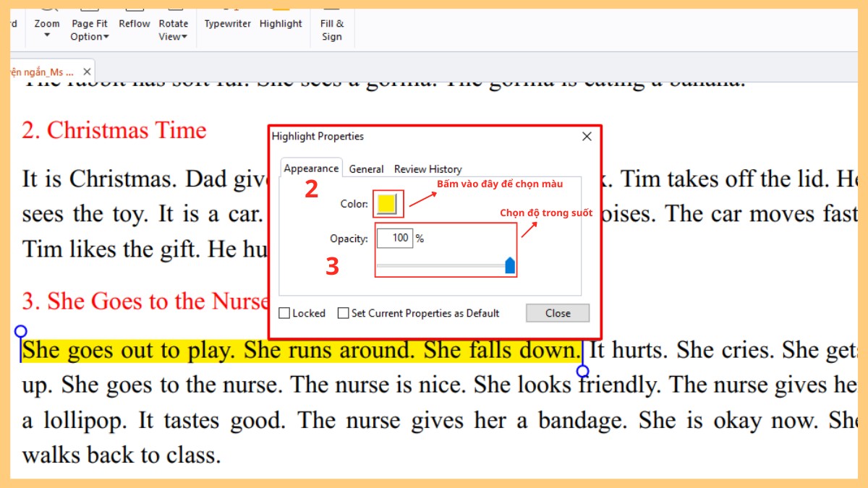This screenshot has width=868, height=488.
Task: Click the yellow highlighted sentence in the document
Action: [x=300, y=351]
